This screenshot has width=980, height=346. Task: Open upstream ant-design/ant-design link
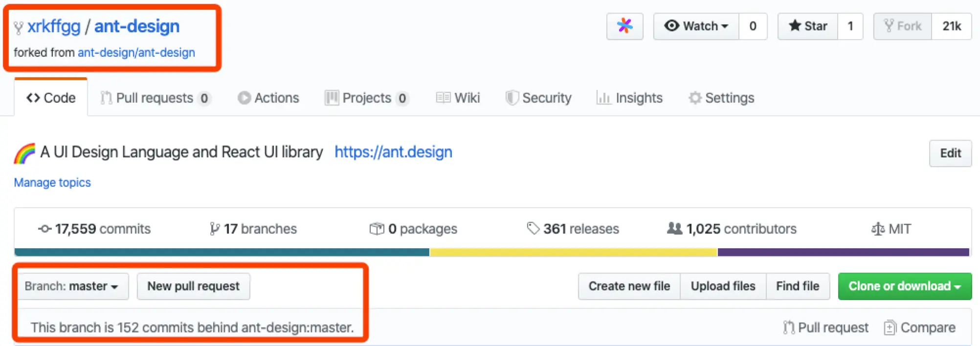pos(136,52)
